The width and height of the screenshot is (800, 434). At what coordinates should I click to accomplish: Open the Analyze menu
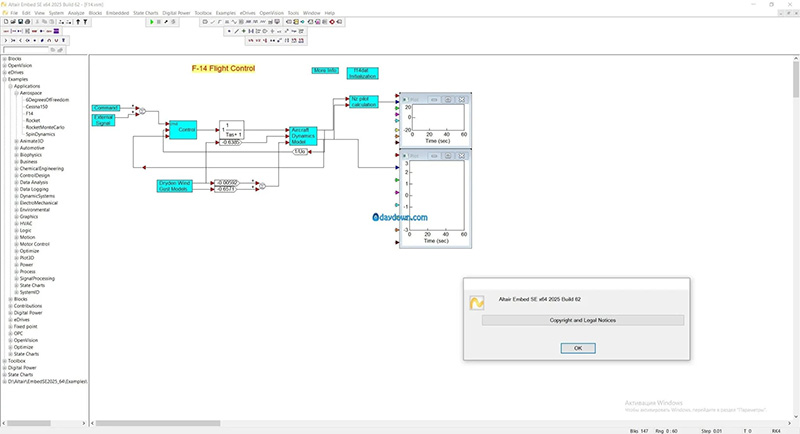78,12
